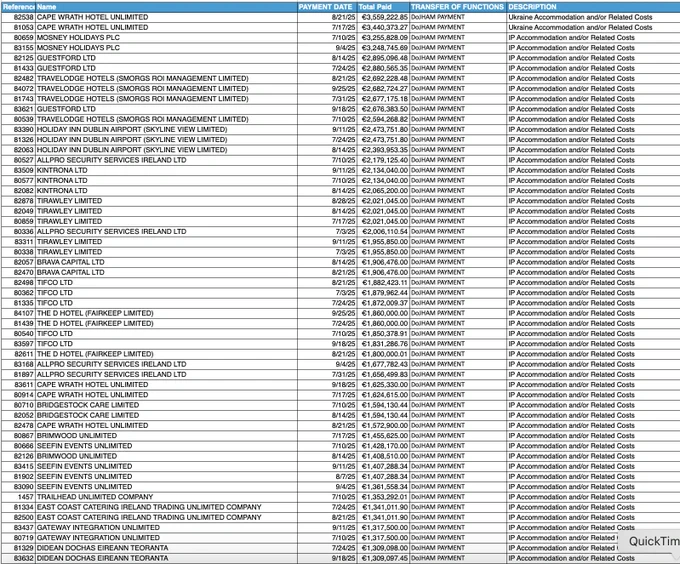
Task: Select amount €1,882,423.11
Action: (x=385, y=283)
